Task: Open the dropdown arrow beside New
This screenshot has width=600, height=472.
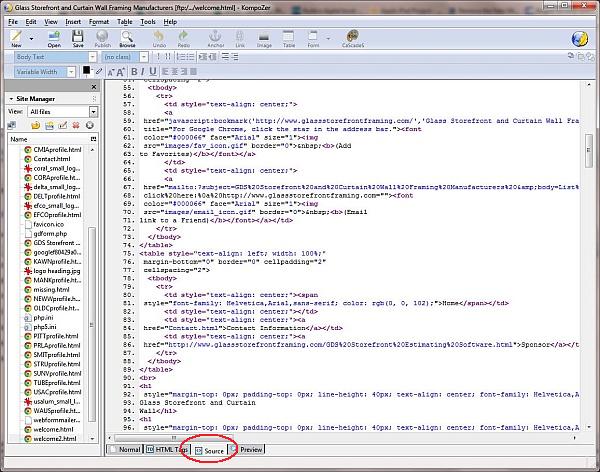Action: pos(31,39)
